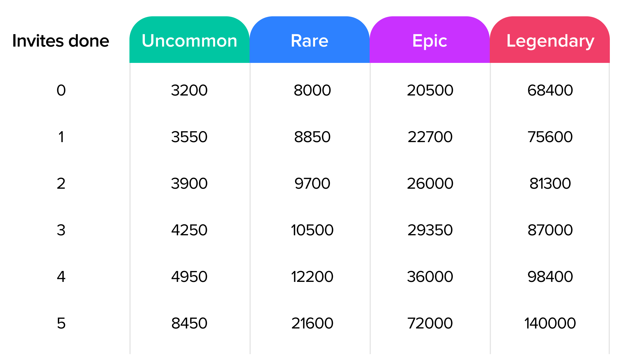This screenshot has width=625, height=364.
Task: Click the Epic value 72000
Action: pyautogui.click(x=430, y=323)
